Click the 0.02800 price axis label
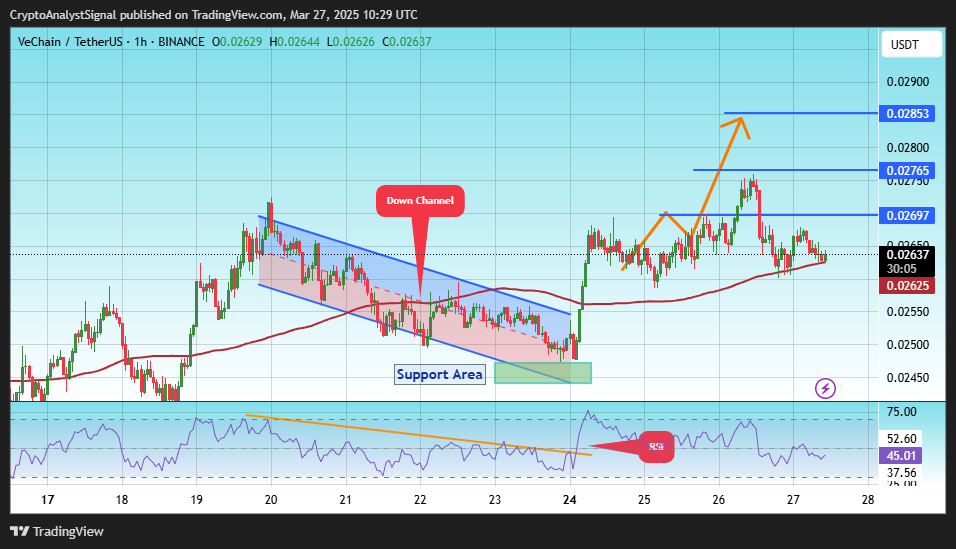This screenshot has width=956, height=549. click(908, 148)
